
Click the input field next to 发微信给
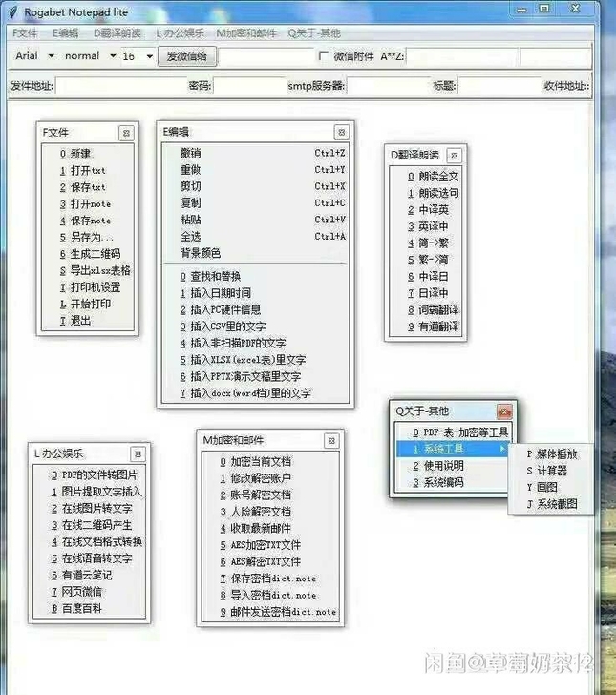266,56
